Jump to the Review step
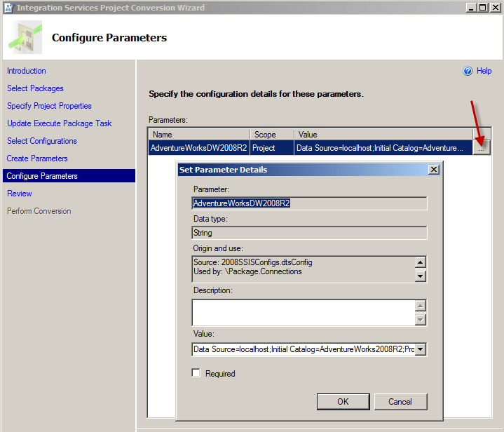 tap(20, 194)
